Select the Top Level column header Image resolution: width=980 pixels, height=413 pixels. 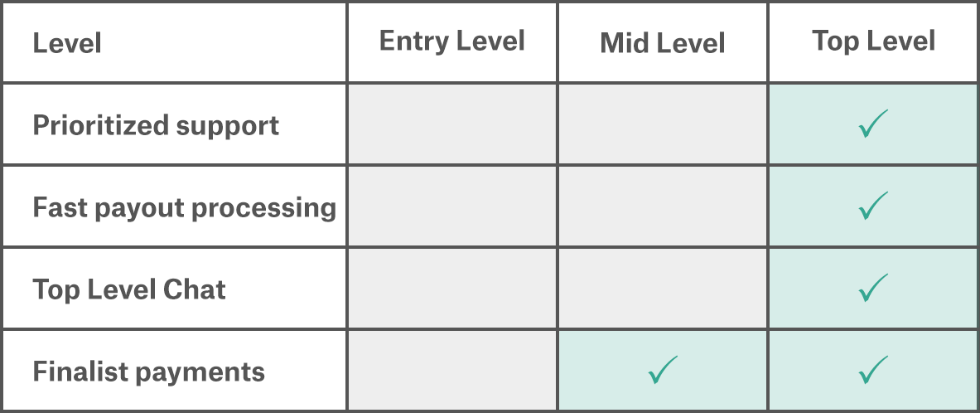873,41
